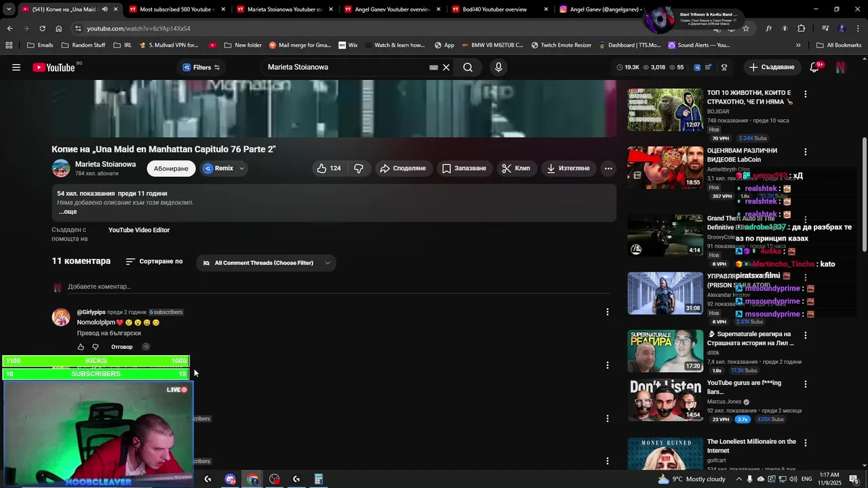
Task: Expand the description with ...още
Action: (66, 211)
